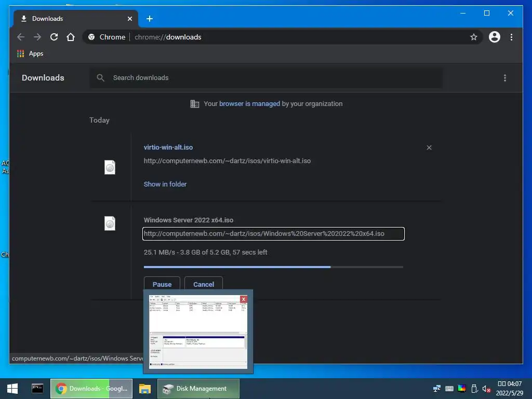Close Disk Management from the thumbnail preview
The width and height of the screenshot is (532, 399).
244,299
